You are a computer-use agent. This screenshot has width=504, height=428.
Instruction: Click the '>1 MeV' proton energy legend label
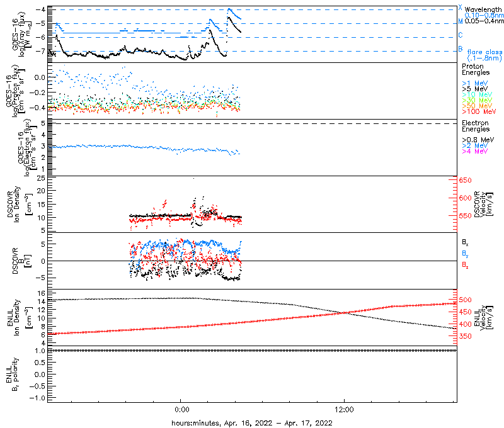tap(475, 83)
